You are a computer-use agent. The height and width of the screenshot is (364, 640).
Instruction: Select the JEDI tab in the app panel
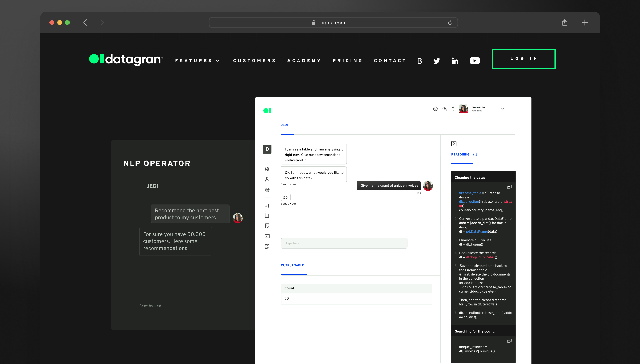pyautogui.click(x=284, y=125)
